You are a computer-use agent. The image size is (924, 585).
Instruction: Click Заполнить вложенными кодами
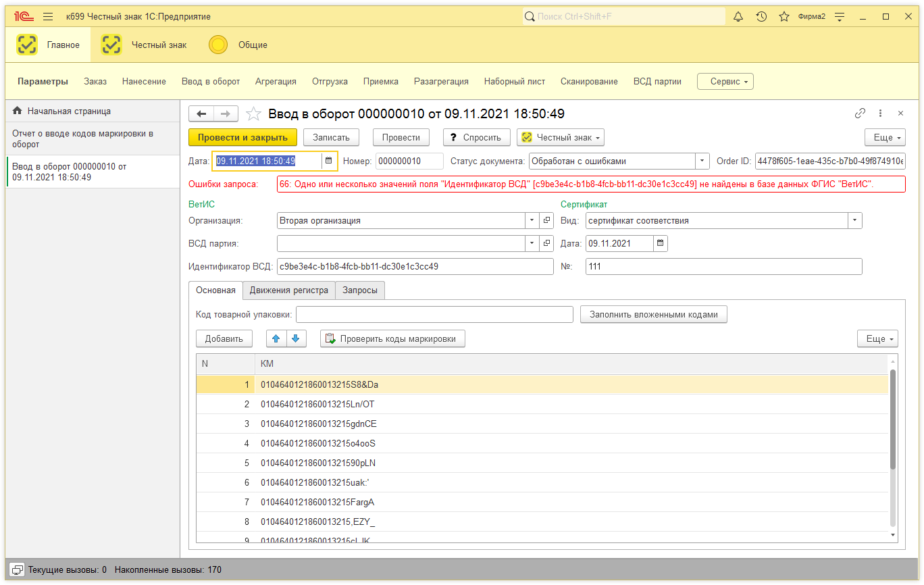654,315
